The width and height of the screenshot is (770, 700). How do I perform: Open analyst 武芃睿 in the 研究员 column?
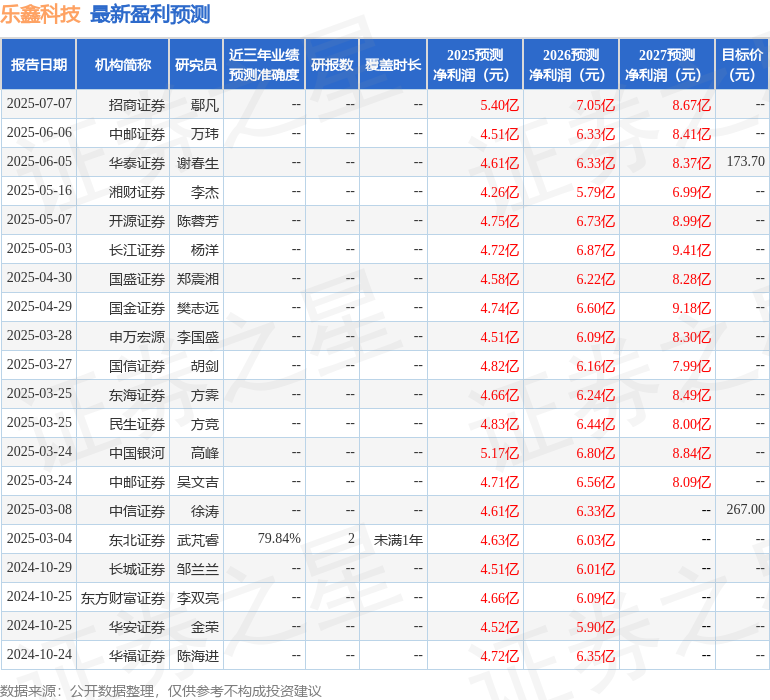point(198,539)
